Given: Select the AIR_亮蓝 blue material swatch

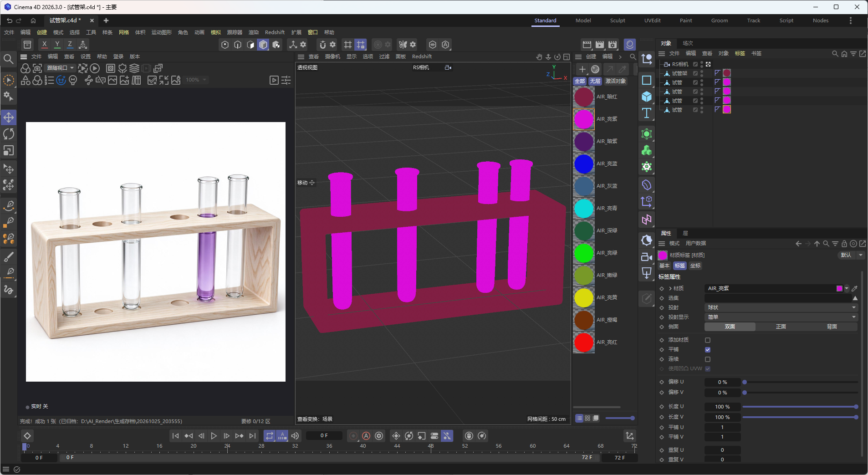Looking at the screenshot, I should (584, 163).
